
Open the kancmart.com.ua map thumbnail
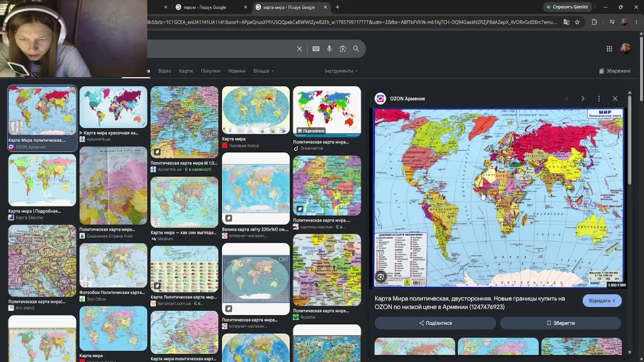(185, 268)
